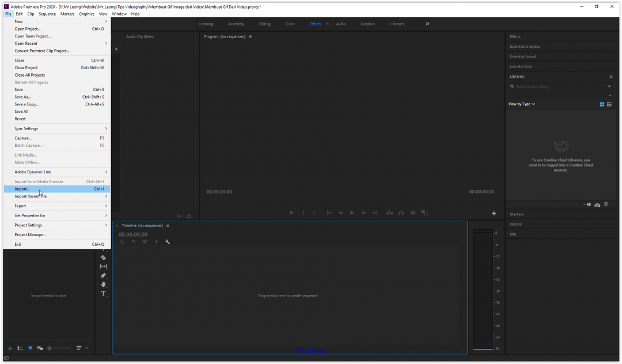Choose Import from the File menu

tap(23, 188)
